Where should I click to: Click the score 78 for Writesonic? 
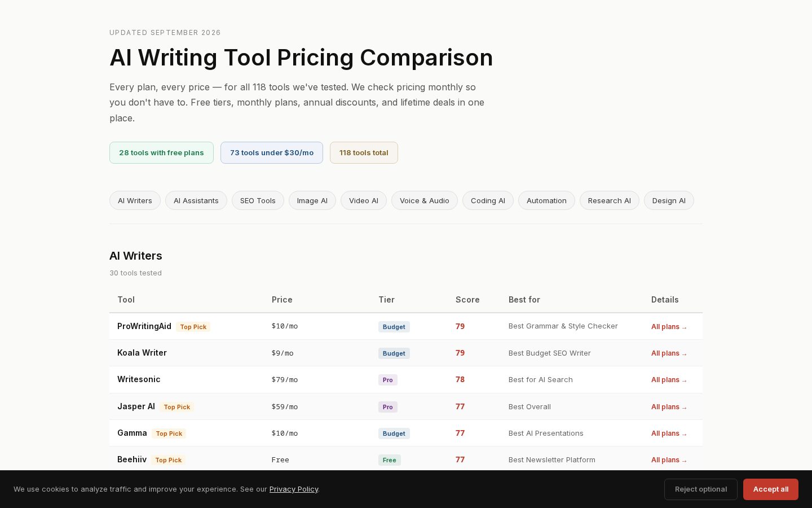click(x=460, y=379)
